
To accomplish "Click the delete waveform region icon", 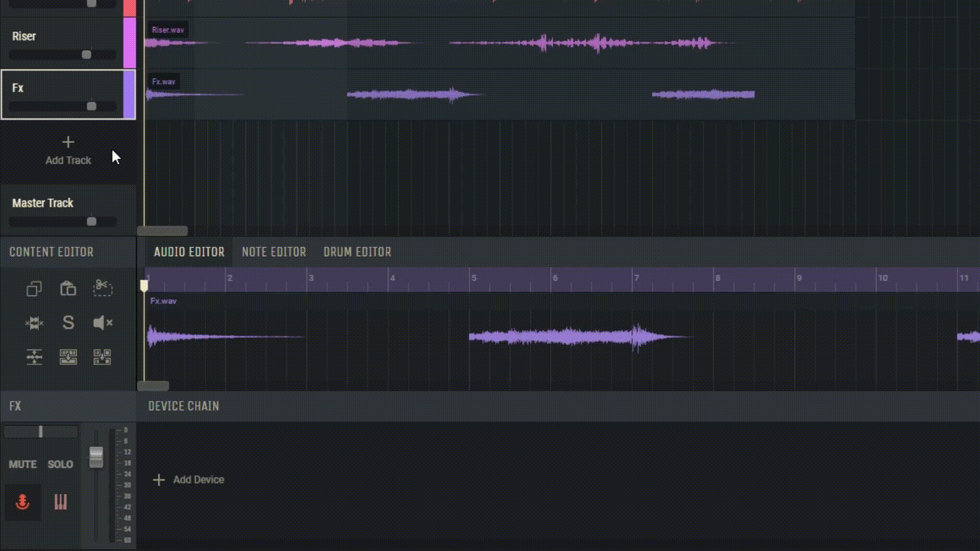I will pos(34,323).
